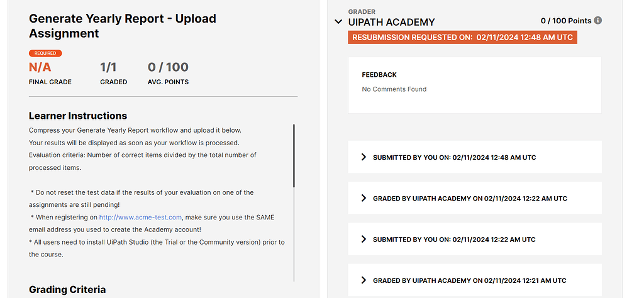Screen dimensions: 644x298
Task: Click the Generate Yearly Report assignment title
Action: [x=123, y=26]
